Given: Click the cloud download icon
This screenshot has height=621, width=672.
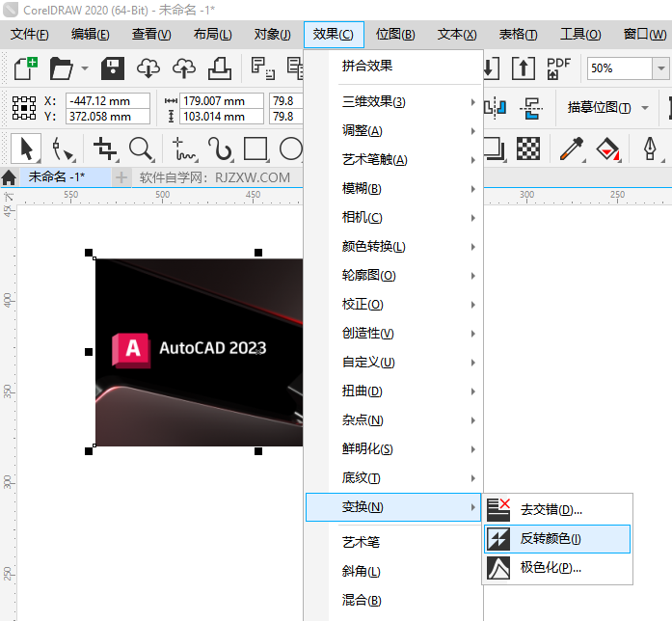Looking at the screenshot, I should [x=148, y=68].
